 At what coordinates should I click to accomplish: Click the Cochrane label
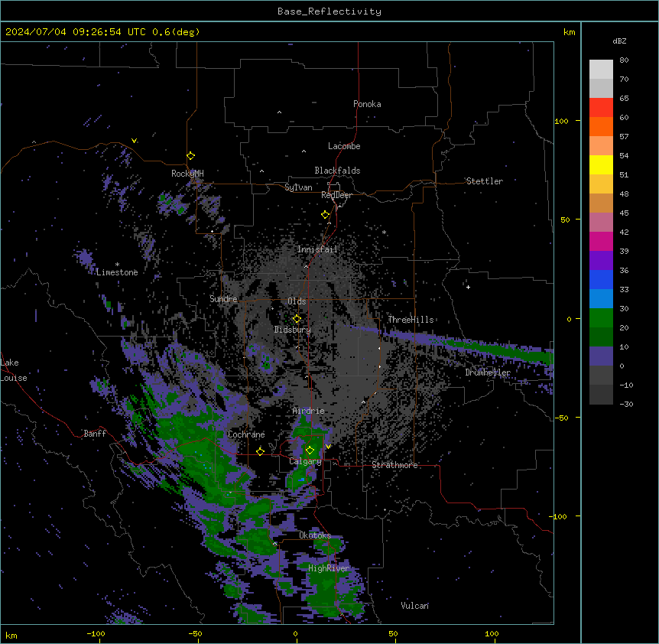coord(246,434)
